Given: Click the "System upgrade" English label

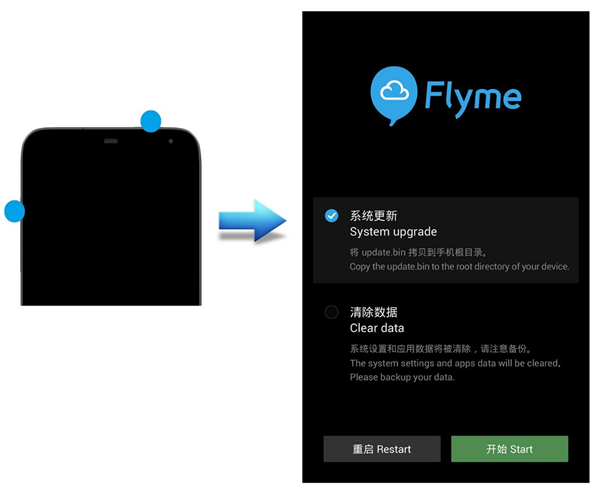Looking at the screenshot, I should (x=393, y=232).
